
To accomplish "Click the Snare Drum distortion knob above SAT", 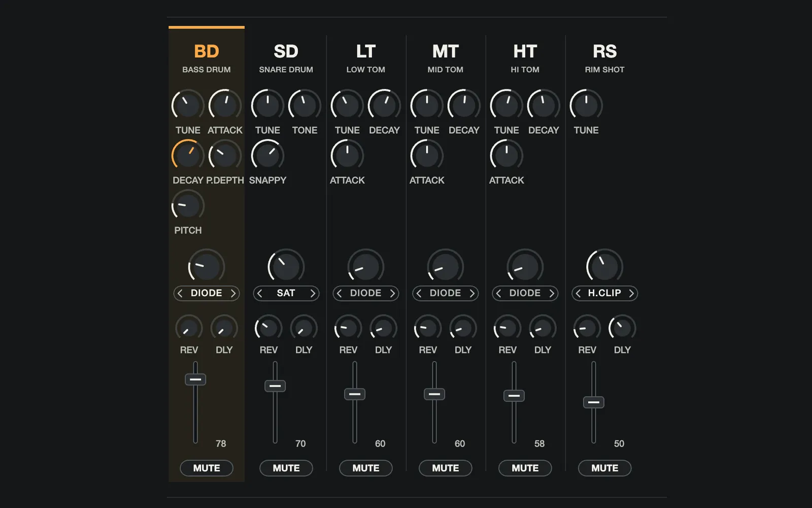I will pos(286,267).
